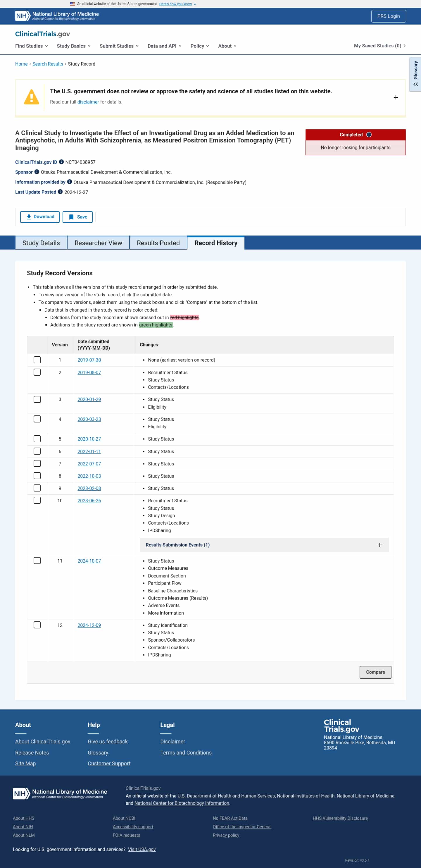Check the box for version 5
This screenshot has height=868, width=421.
pos(37,439)
